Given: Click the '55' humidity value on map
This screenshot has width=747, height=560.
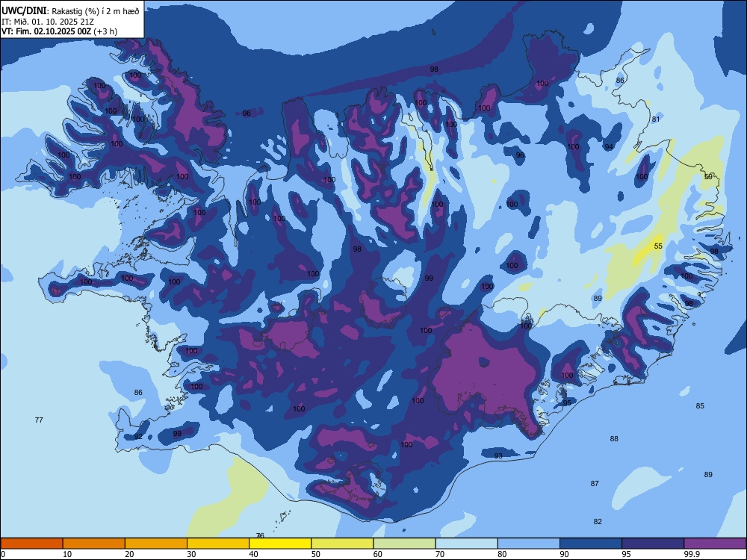Looking at the screenshot, I should (x=658, y=246).
